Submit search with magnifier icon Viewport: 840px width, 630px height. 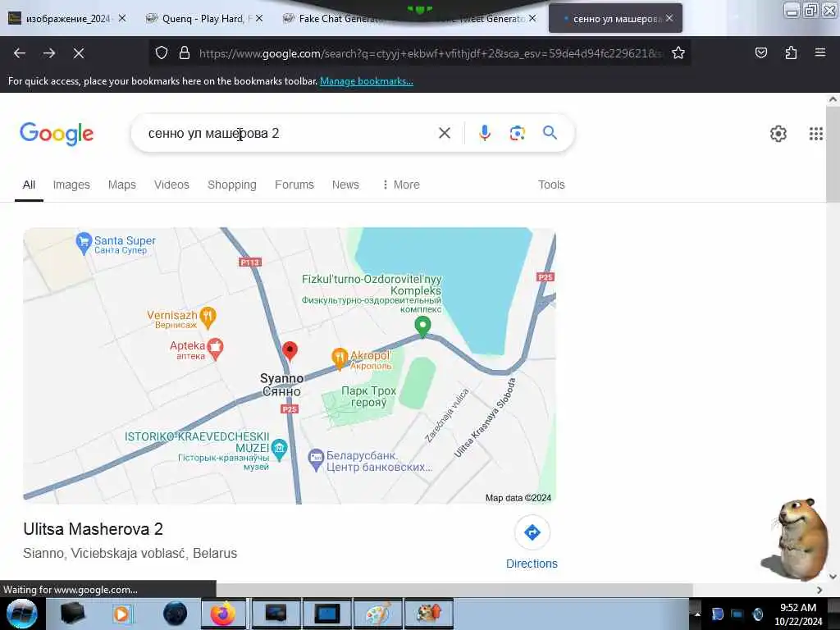click(550, 132)
